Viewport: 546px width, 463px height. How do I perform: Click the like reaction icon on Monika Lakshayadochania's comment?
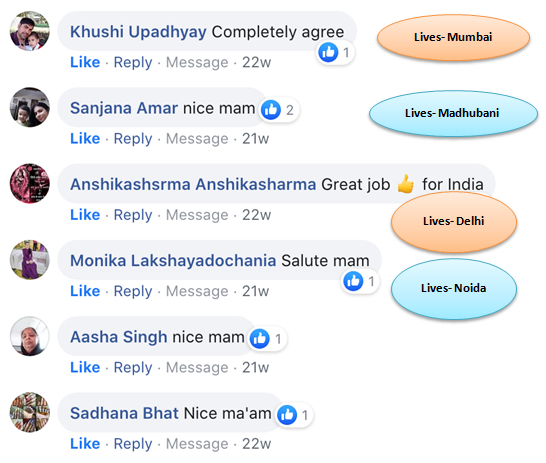[x=353, y=281]
